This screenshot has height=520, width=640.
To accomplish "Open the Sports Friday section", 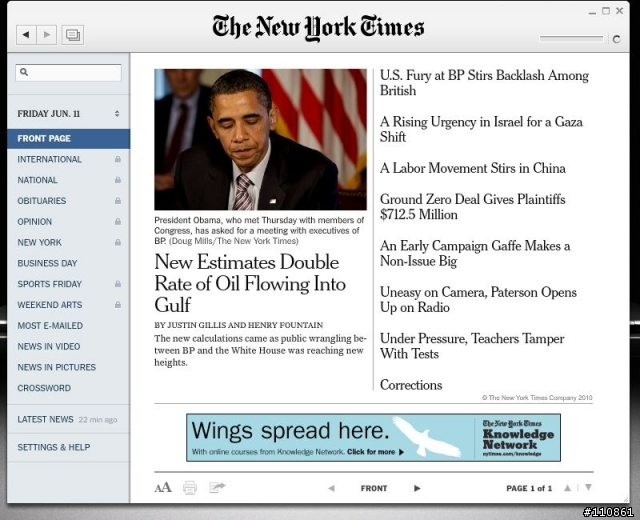I will click(68, 284).
